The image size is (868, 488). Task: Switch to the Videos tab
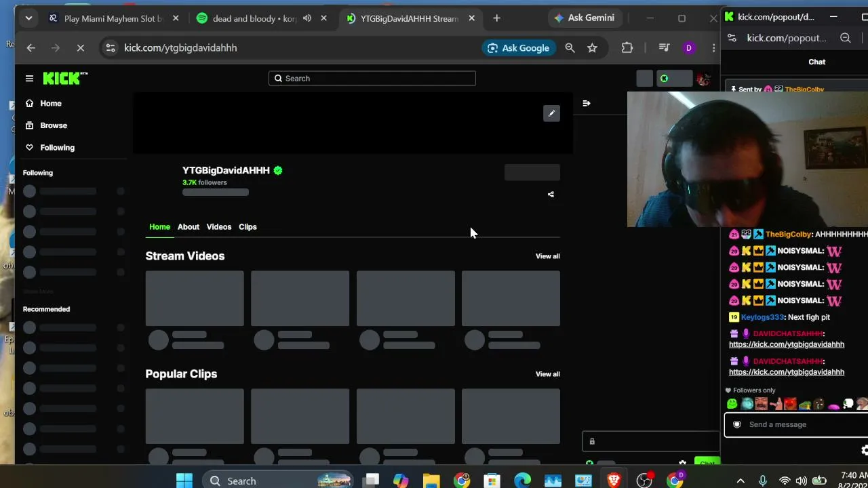[219, 227]
